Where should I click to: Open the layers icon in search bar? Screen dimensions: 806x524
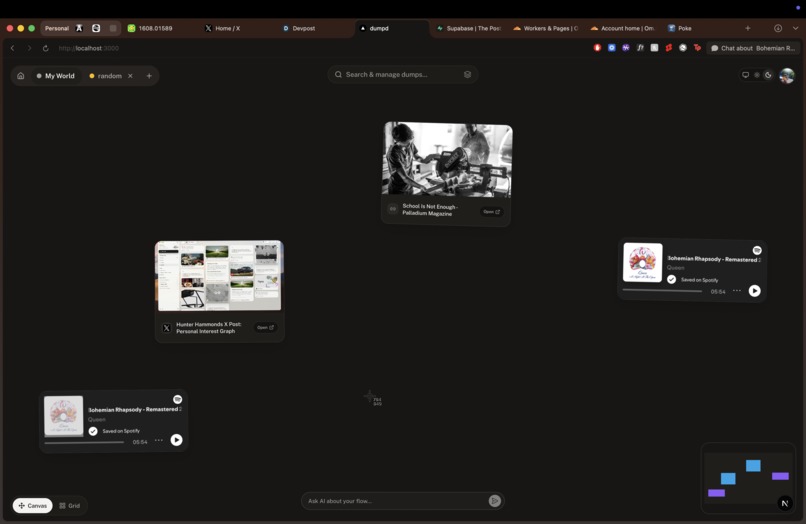467,75
